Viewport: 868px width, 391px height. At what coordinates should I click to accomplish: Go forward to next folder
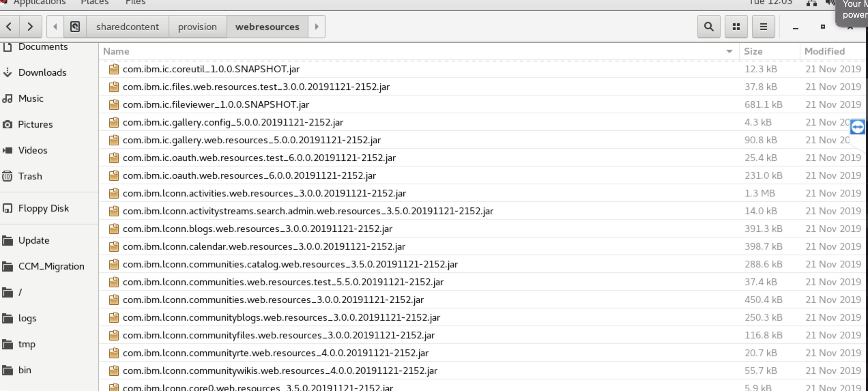(30, 27)
